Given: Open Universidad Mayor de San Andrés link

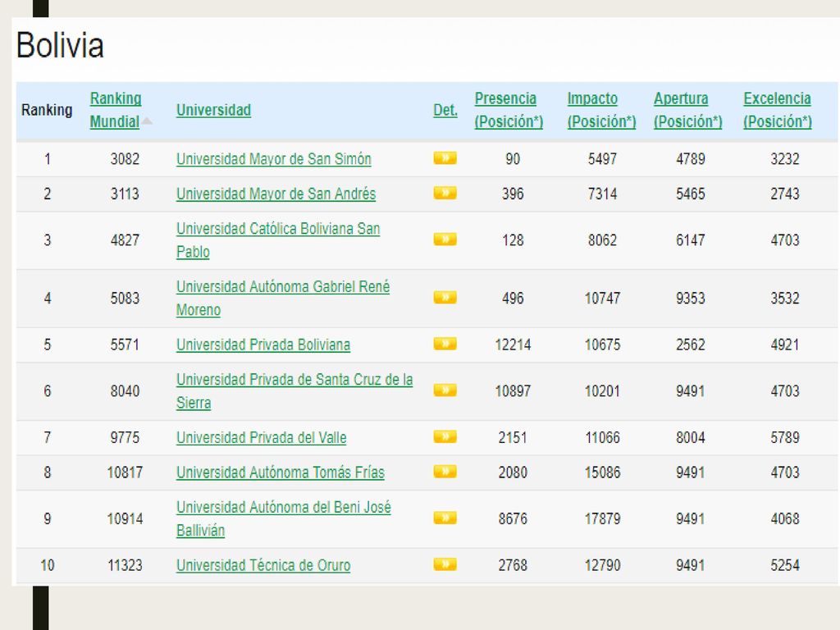Looking at the screenshot, I should point(276,194).
